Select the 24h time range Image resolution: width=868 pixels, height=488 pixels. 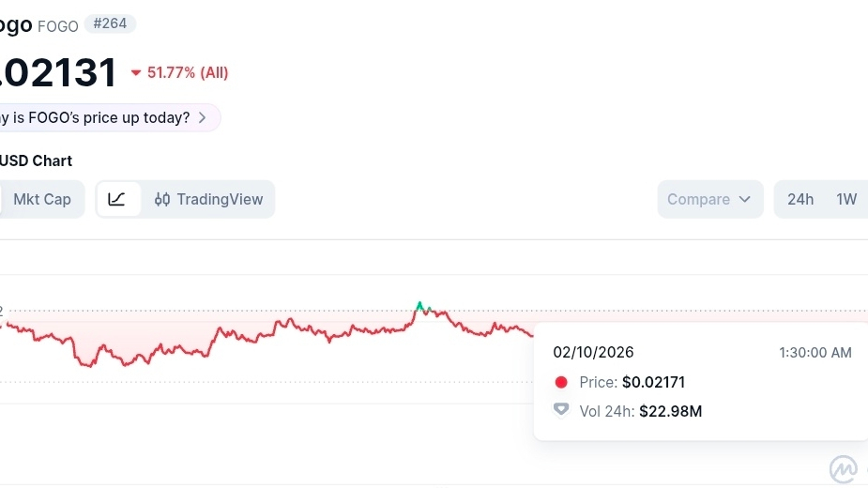800,199
